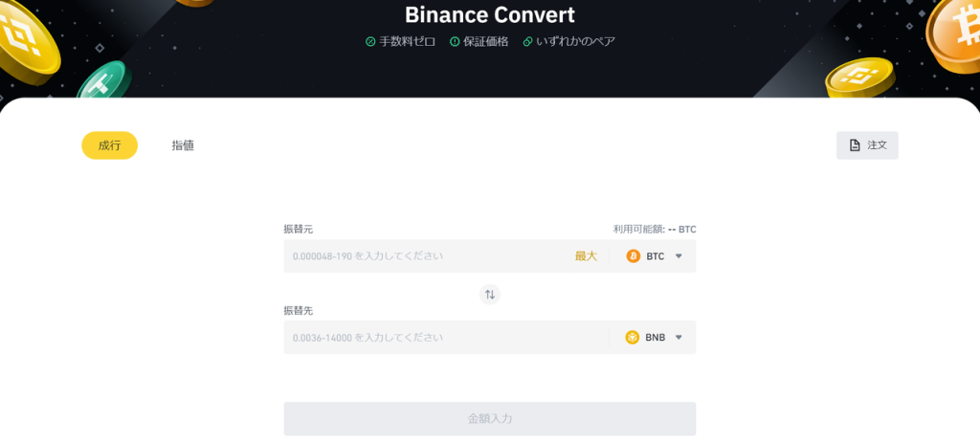Click the 手数料ゼロ green icon

pyautogui.click(x=370, y=41)
